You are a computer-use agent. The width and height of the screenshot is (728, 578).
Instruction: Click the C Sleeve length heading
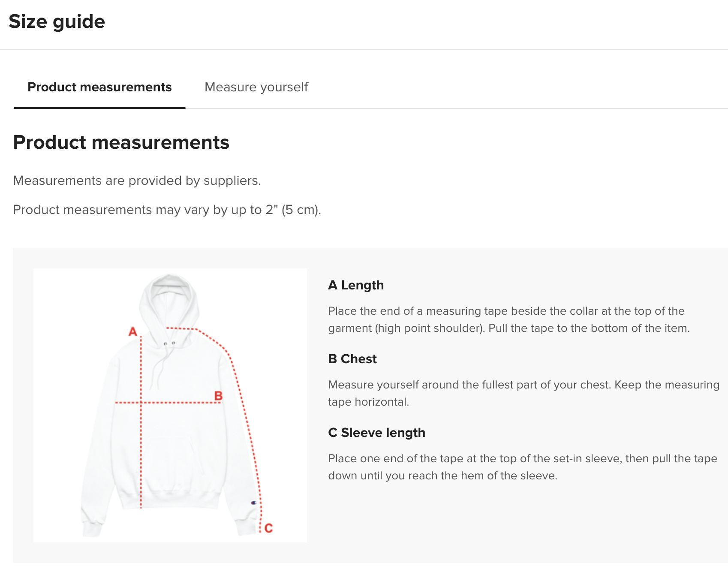click(x=376, y=433)
